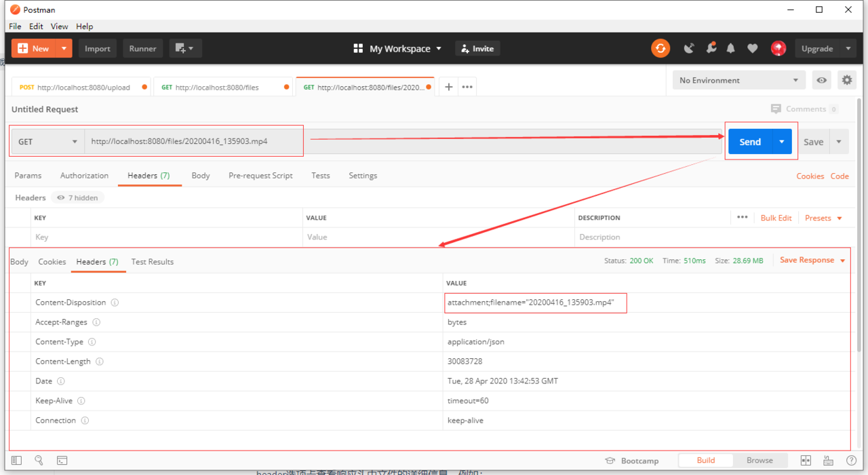The width and height of the screenshot is (868, 475).
Task: Add a new request tab
Action: [448, 87]
